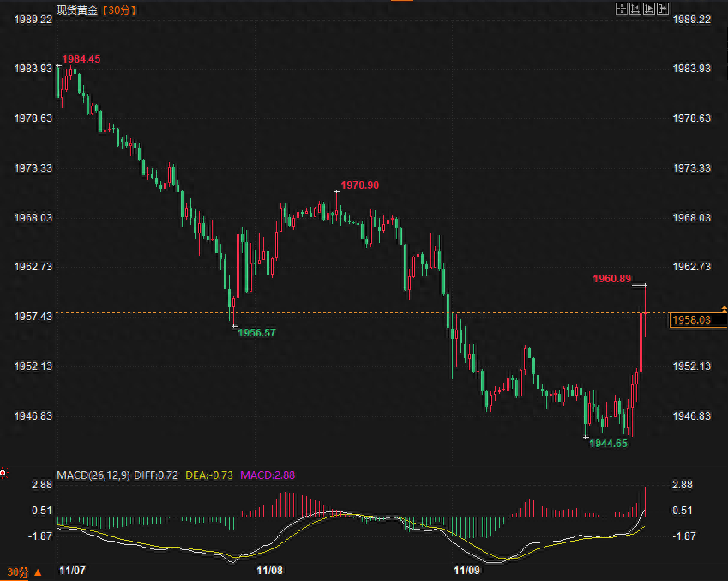Click the 【30分】 period label in title

tap(118, 9)
